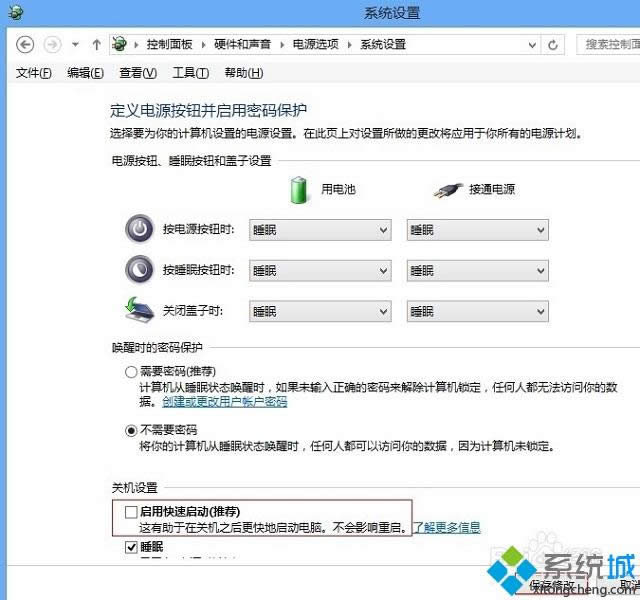The image size is (640, 600).
Task: Open the recent locations dropdown arrow
Action: tap(76, 44)
